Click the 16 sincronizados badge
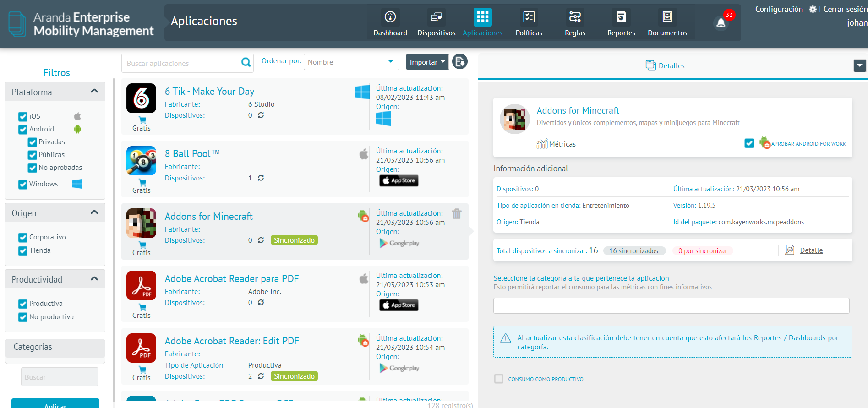Image resolution: width=868 pixels, height=408 pixels. 634,251
